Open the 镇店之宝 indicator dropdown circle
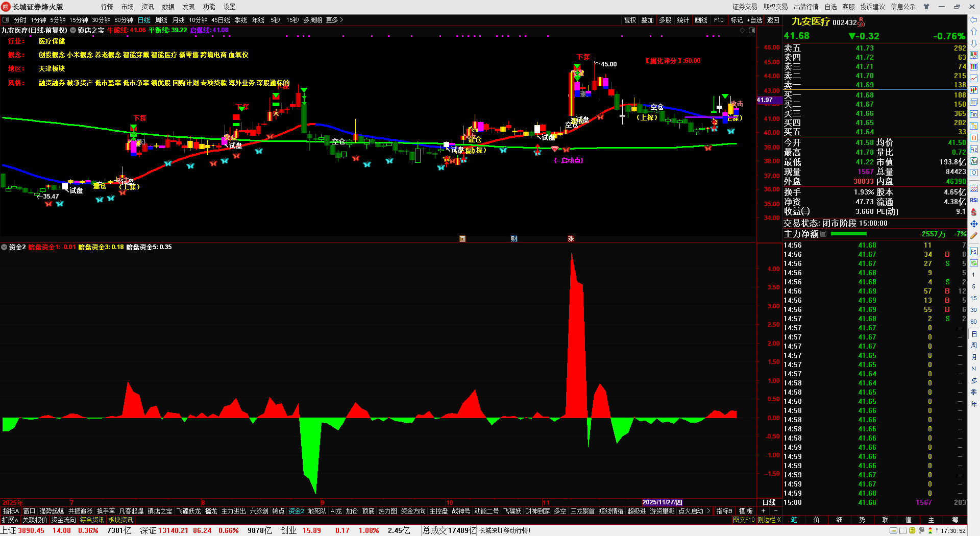This screenshot has height=536, width=980. pos(73,30)
